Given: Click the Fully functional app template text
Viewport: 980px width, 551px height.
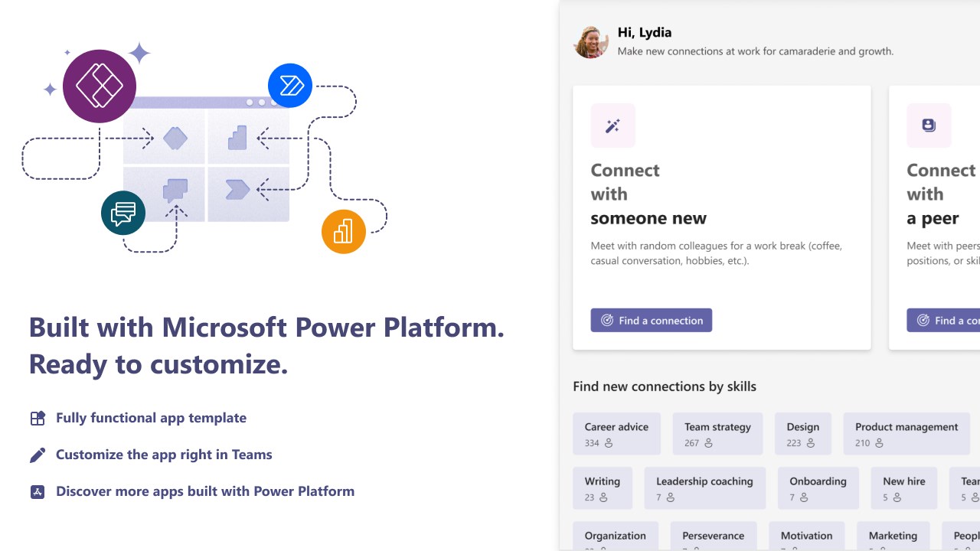Looking at the screenshot, I should tap(151, 418).
